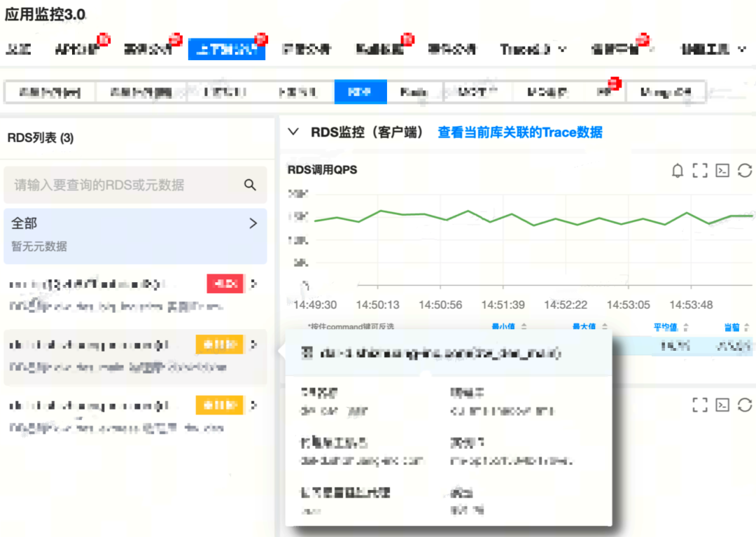Click the red status badge in the RDS list

click(x=225, y=284)
